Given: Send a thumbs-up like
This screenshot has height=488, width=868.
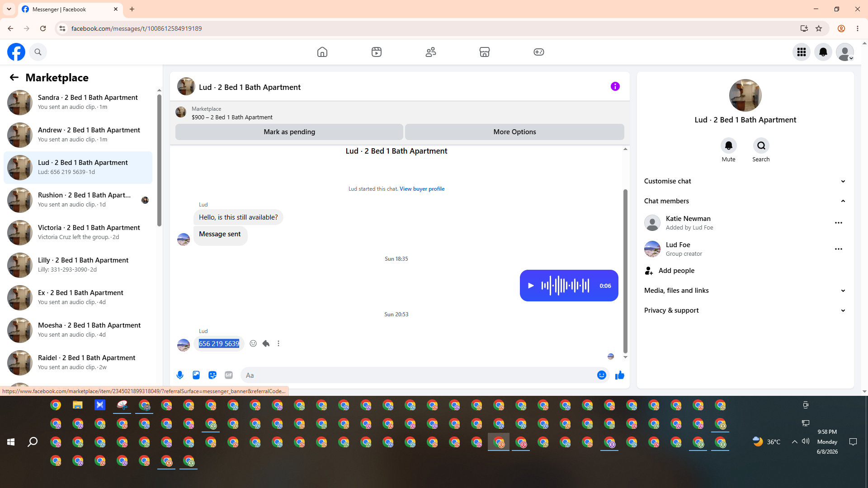Looking at the screenshot, I should [620, 375].
